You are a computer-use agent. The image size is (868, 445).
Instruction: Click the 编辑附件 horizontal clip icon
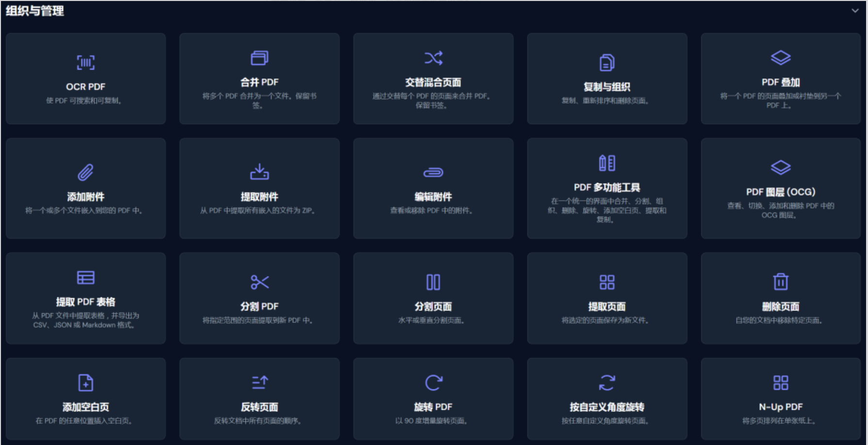pyautogui.click(x=433, y=172)
